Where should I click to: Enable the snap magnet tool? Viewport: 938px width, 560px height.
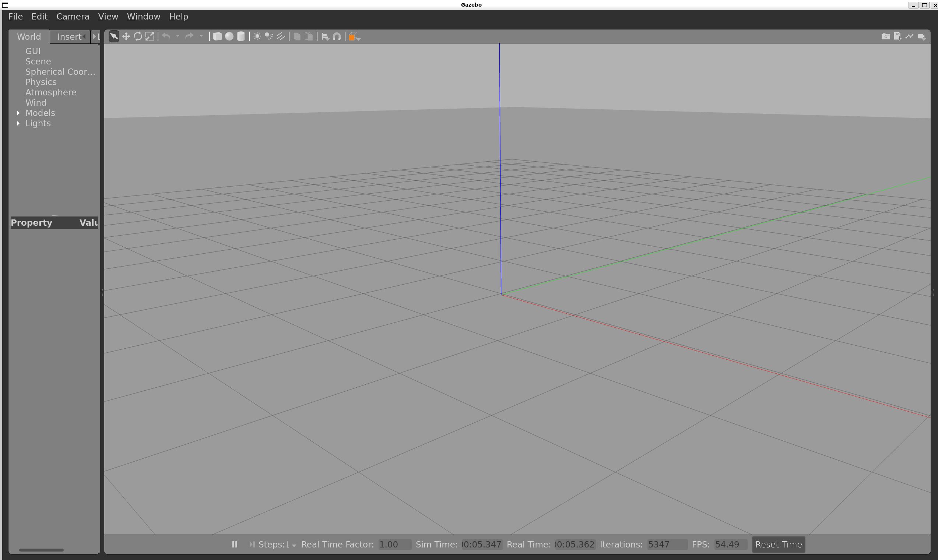[337, 36]
